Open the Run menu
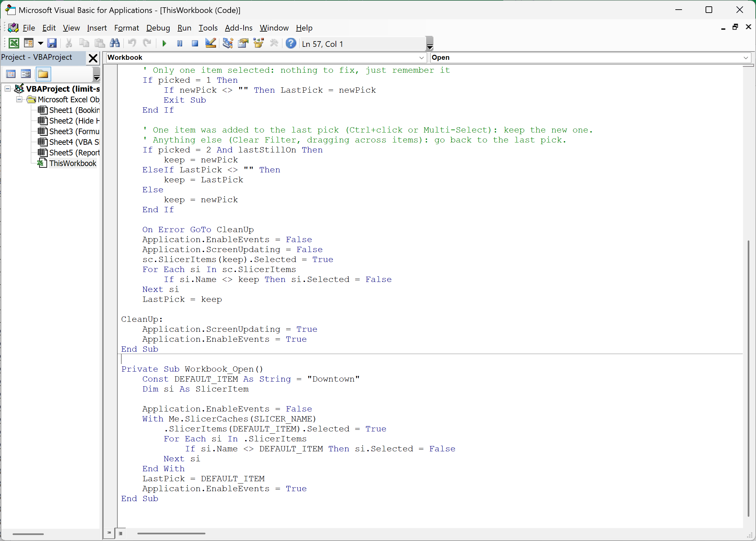Screen dimensions: 756x541 tap(184, 28)
